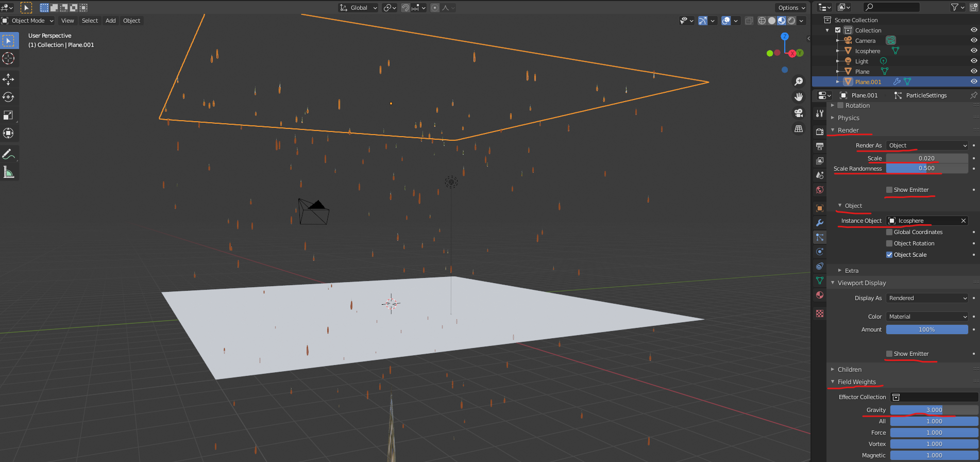Open the Physics properties tab
The width and height of the screenshot is (980, 462).
(820, 252)
